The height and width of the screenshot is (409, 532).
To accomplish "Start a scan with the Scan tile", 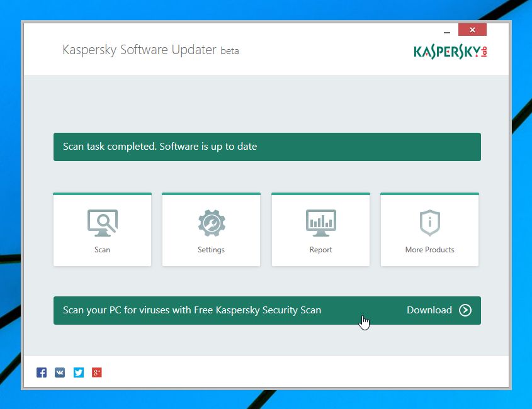I will click(x=102, y=229).
